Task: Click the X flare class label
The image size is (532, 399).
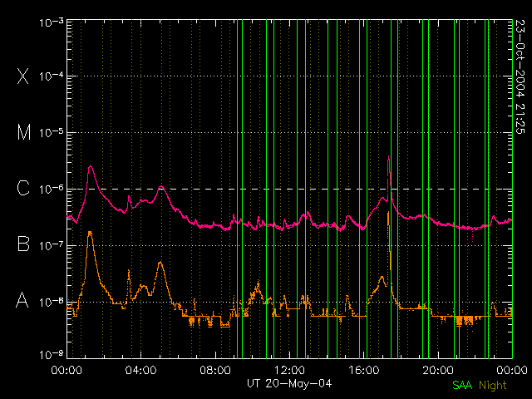Action: click(x=22, y=76)
